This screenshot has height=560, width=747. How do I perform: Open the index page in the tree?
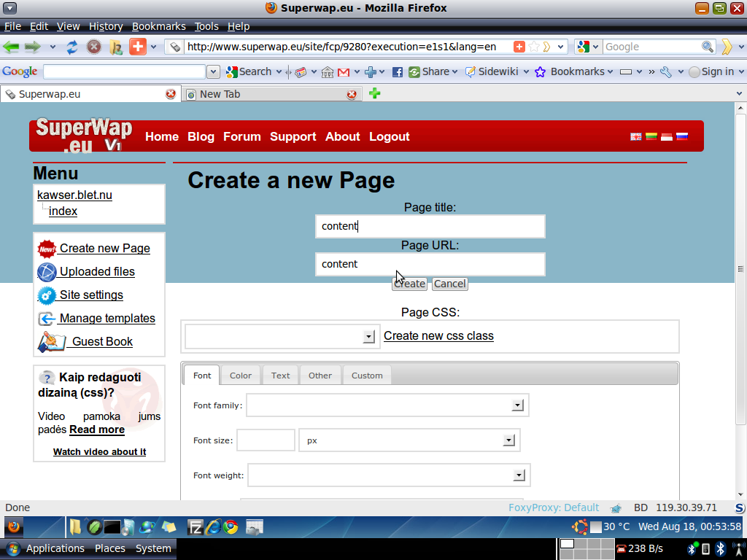pyautogui.click(x=63, y=211)
